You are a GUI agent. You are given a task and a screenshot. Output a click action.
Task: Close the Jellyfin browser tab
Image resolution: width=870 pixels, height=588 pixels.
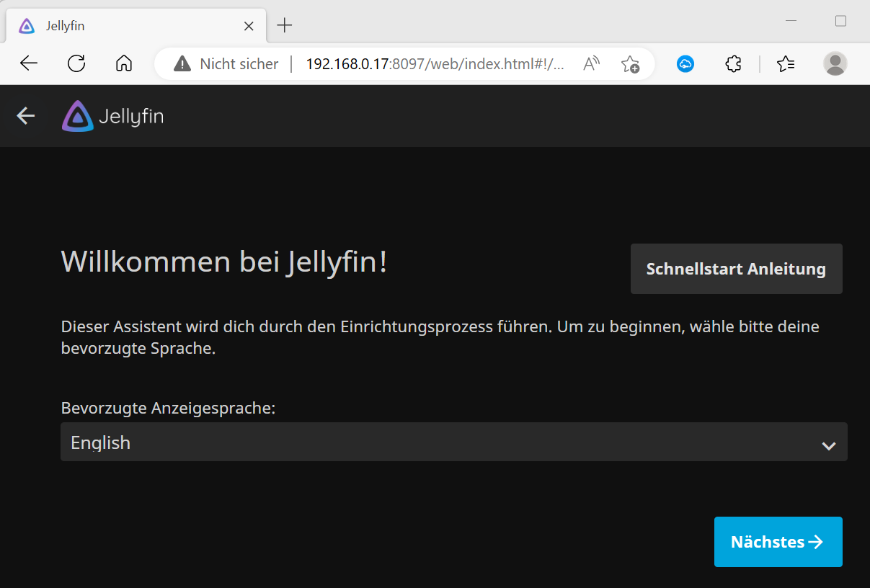coord(249,26)
